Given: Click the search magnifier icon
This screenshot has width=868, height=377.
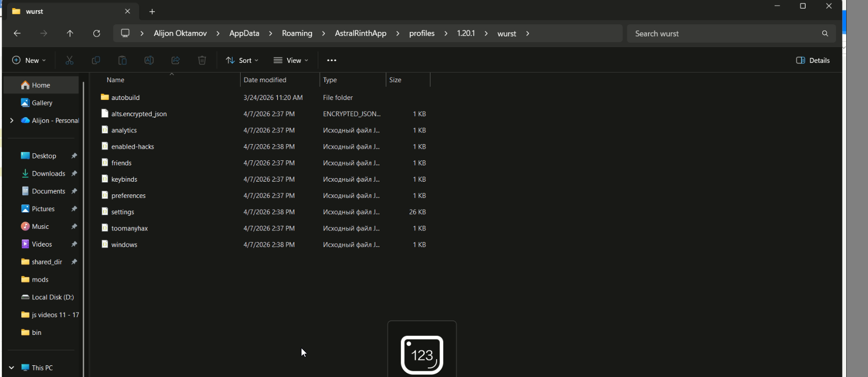Looking at the screenshot, I should pos(825,33).
